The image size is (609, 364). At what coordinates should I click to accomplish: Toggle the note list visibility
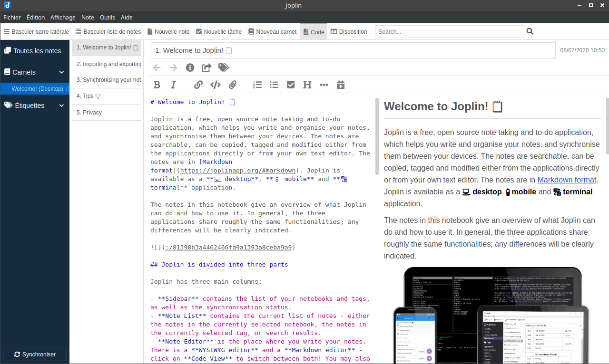[109, 31]
